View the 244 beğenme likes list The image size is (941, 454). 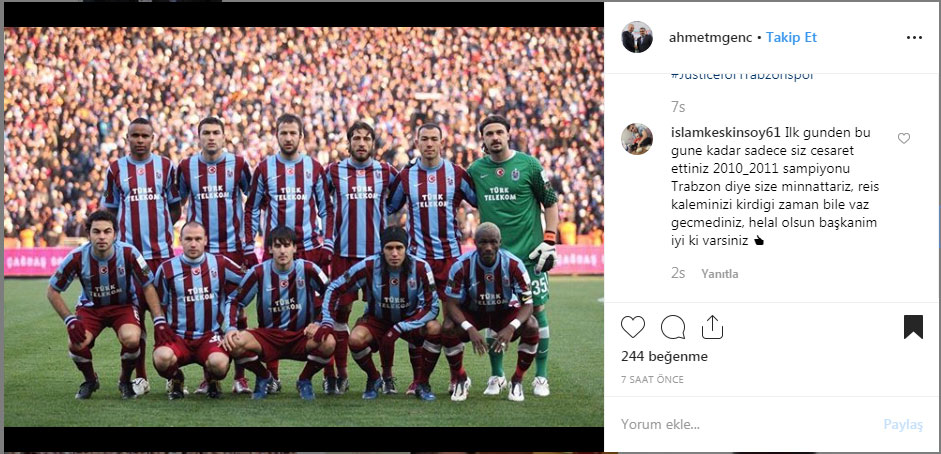[x=664, y=357]
